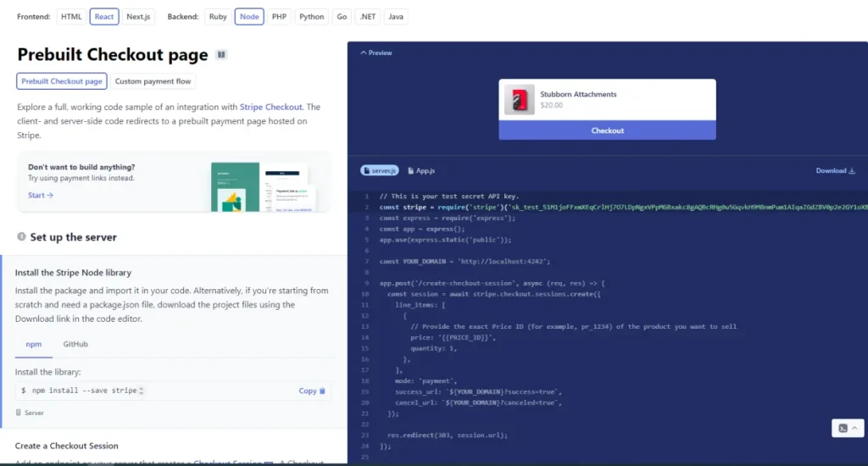Viewport: 868px width, 466px height.
Task: Select Python as the backend language
Action: pos(312,16)
